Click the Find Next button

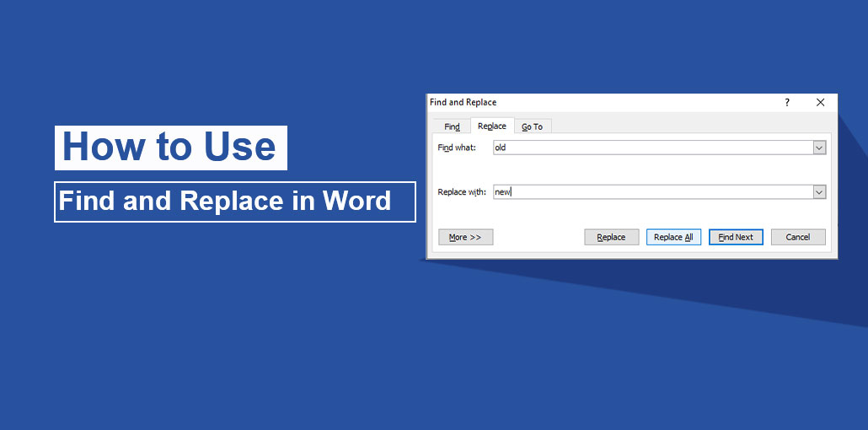pyautogui.click(x=737, y=237)
